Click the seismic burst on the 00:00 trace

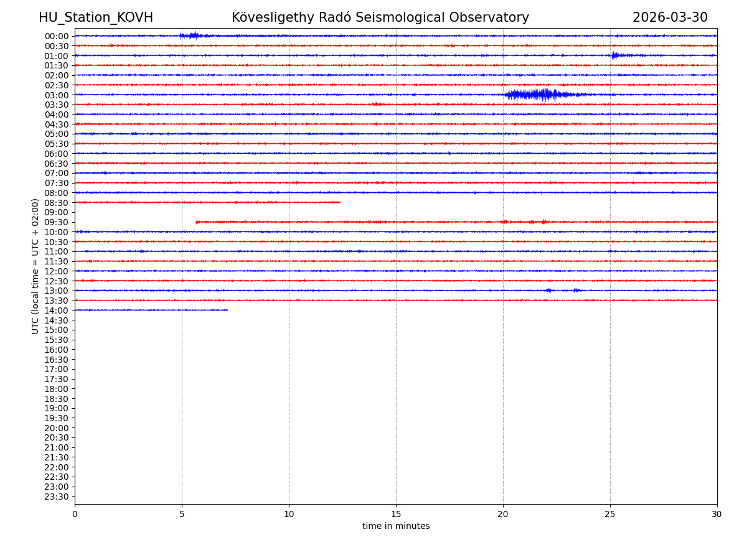point(190,35)
